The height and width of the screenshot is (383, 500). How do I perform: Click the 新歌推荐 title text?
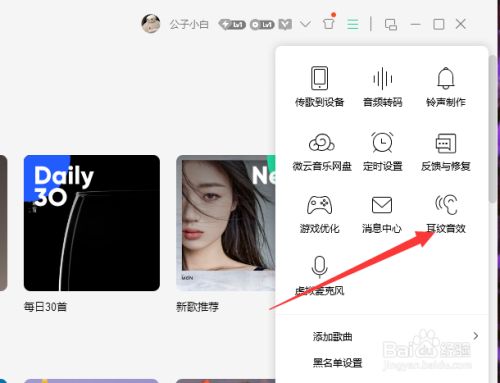tap(197, 307)
